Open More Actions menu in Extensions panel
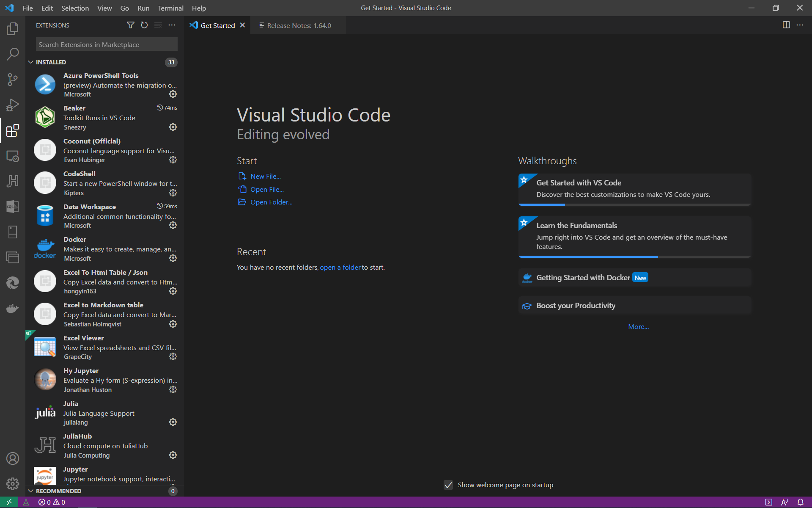This screenshot has width=812, height=508. (172, 25)
